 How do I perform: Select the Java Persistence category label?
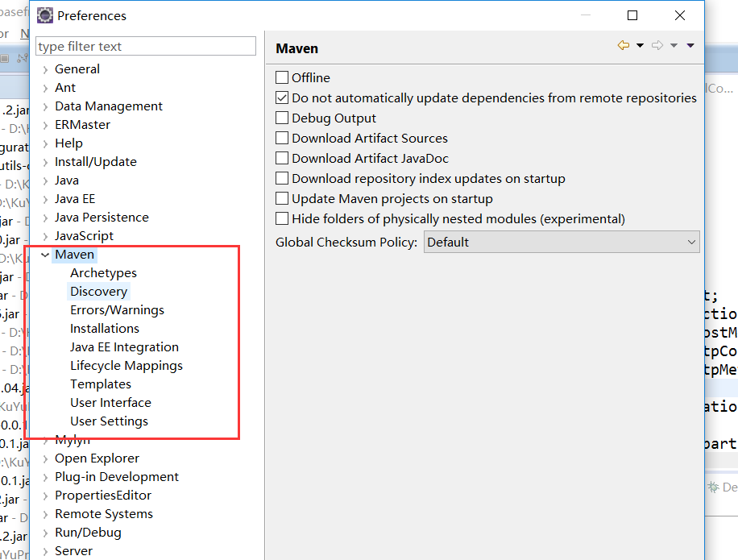tap(102, 218)
